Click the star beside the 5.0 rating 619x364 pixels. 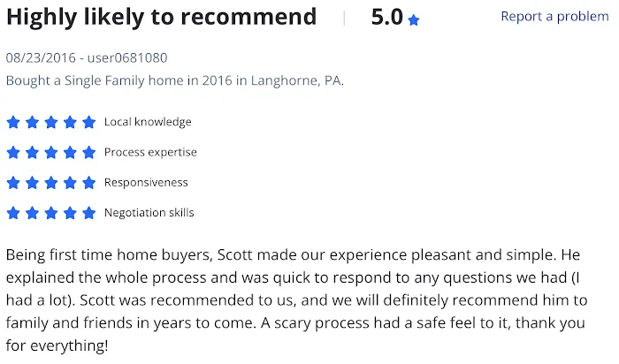coord(413,20)
